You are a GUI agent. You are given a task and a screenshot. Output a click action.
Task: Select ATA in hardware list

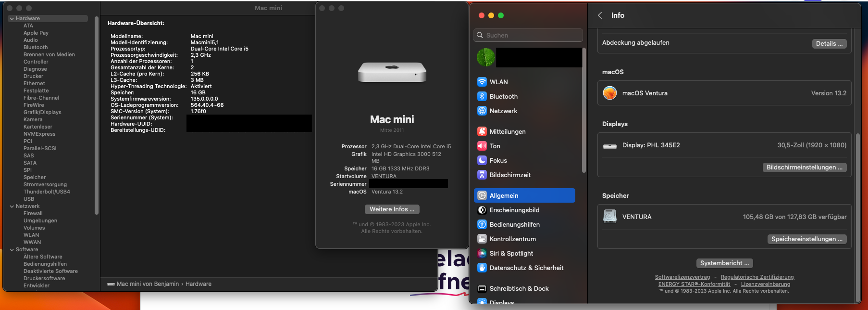[x=28, y=26]
